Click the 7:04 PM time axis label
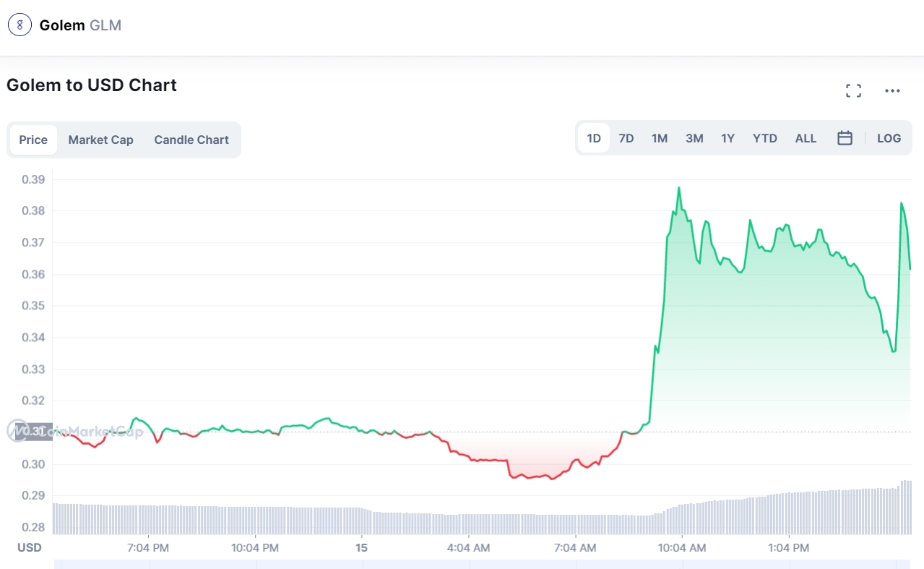The width and height of the screenshot is (924, 569). (x=148, y=547)
